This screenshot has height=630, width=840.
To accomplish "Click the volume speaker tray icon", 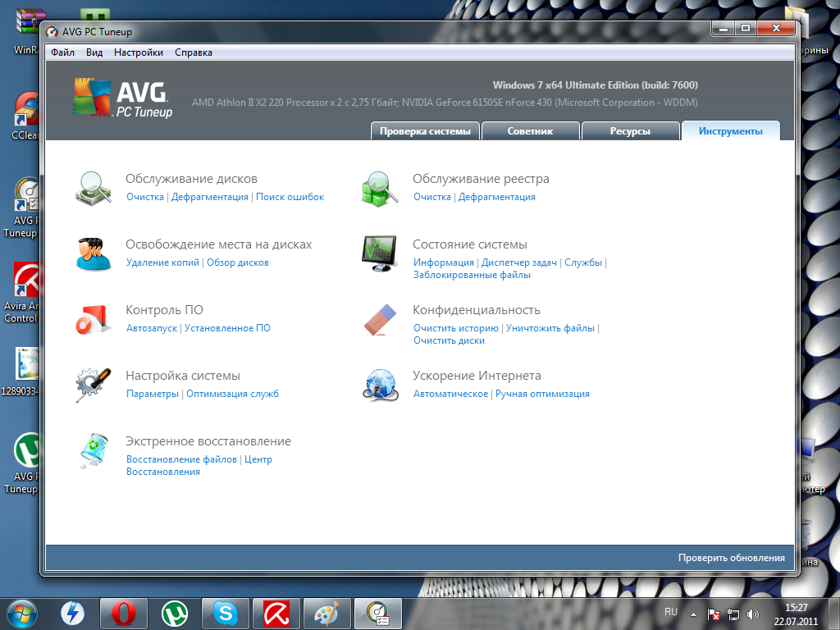I will click(x=753, y=614).
